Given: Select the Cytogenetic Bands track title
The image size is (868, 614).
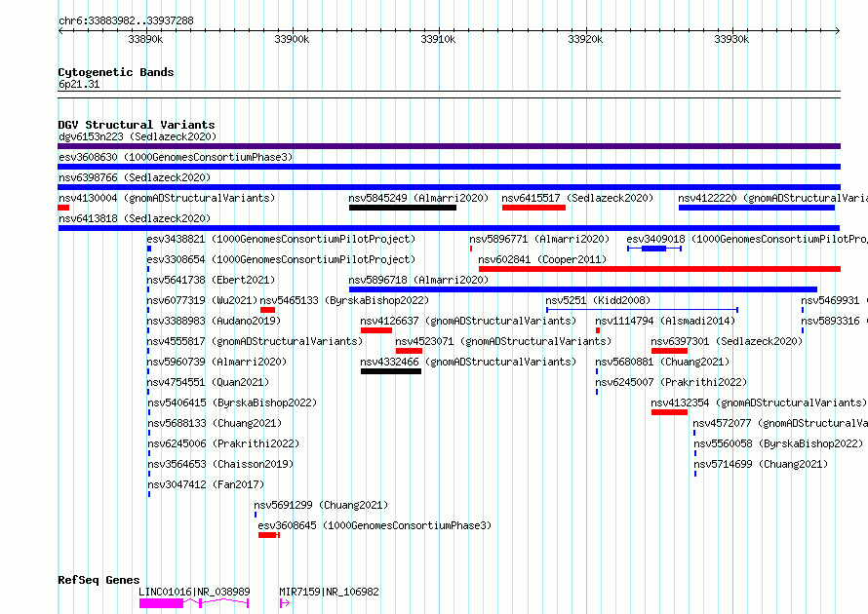Looking at the screenshot, I should 116,72.
